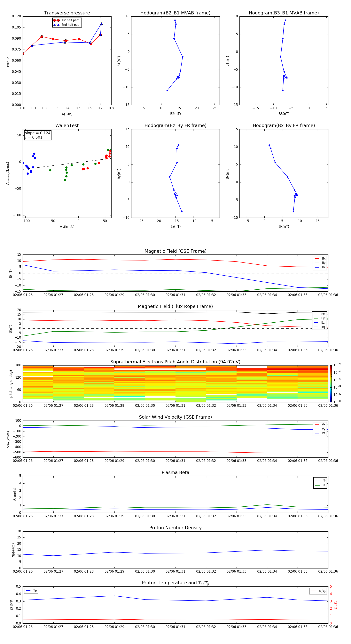The height and width of the screenshot is (644, 351).
Task: Click the 'Vy' legend entry
Action: coord(320,429)
